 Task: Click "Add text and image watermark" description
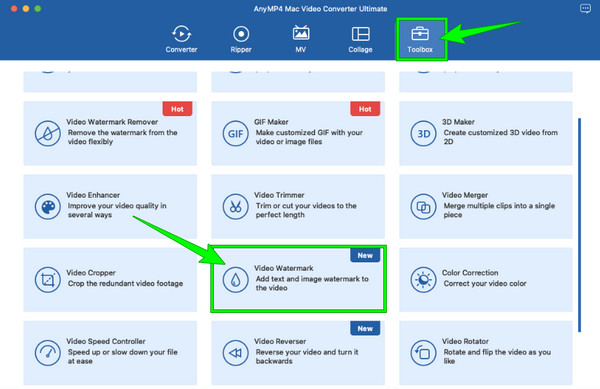point(312,283)
